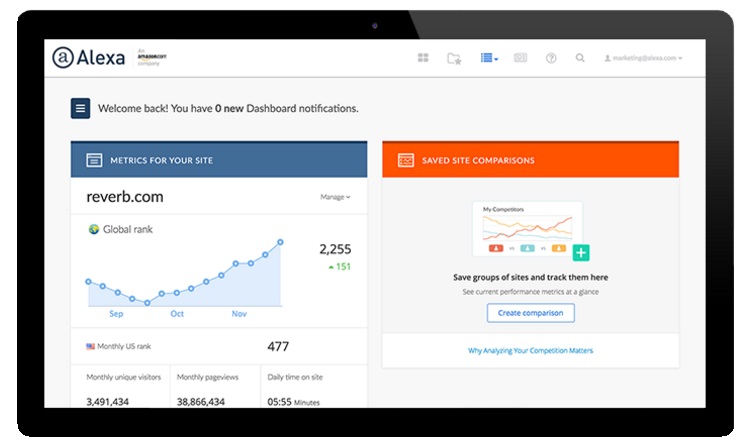
Task: Click the 2,255 global rank value
Action: [x=335, y=249]
